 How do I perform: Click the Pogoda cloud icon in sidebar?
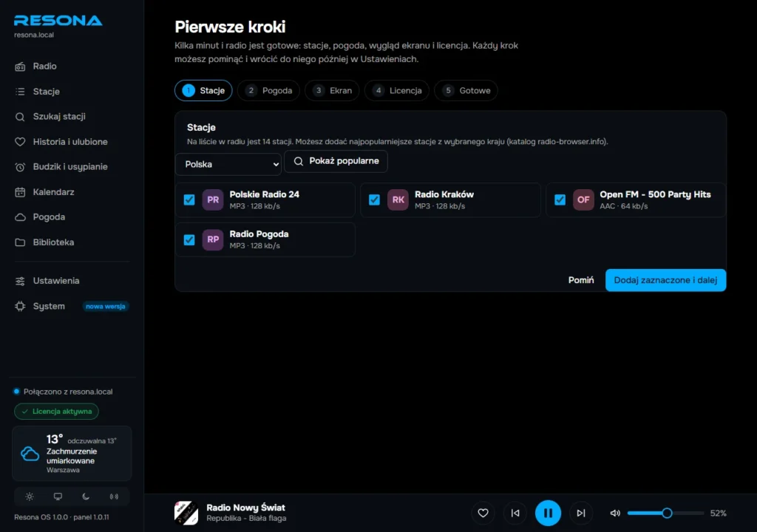click(20, 217)
